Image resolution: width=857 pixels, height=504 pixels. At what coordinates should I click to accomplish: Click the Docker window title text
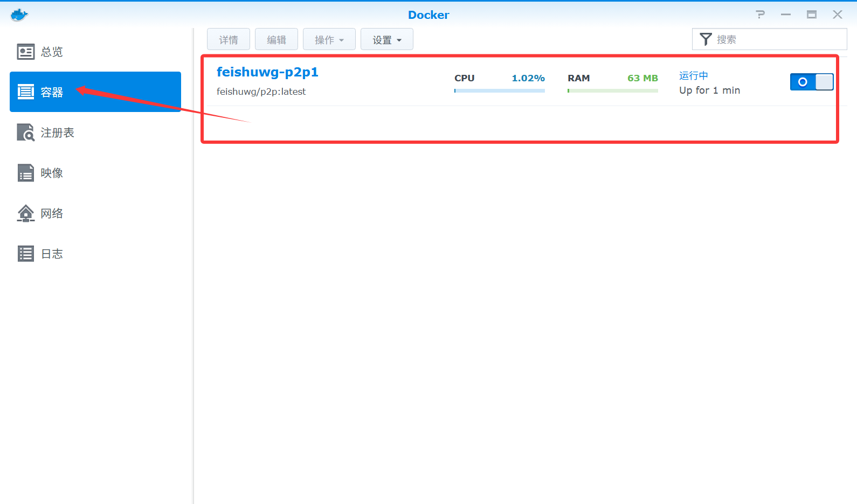(428, 15)
